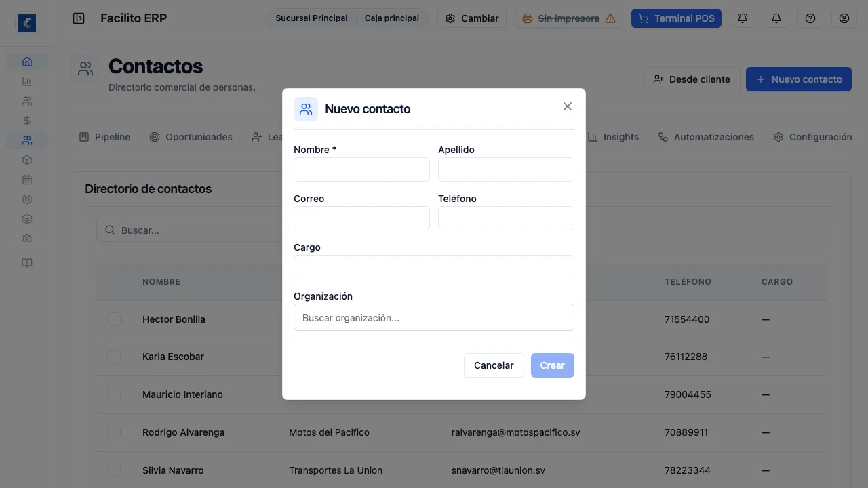Select the Hector Bonilla row checkbox
Screen dimensions: 868x488
point(114,319)
